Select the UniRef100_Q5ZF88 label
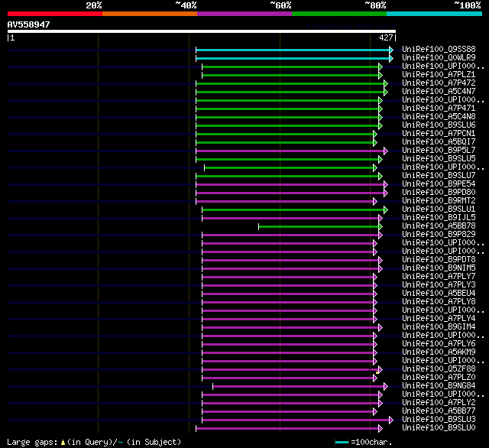489x448 pixels. click(439, 369)
